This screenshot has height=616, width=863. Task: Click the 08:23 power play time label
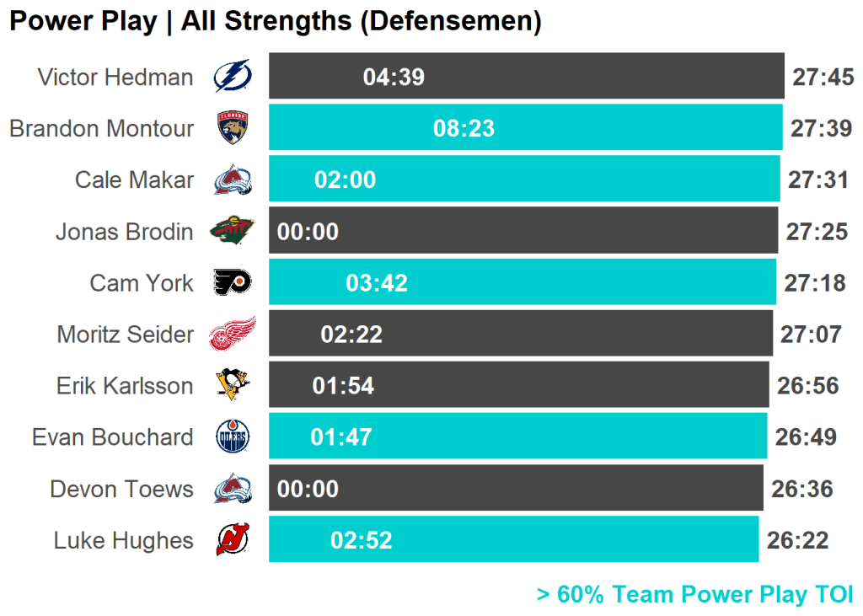[464, 129]
